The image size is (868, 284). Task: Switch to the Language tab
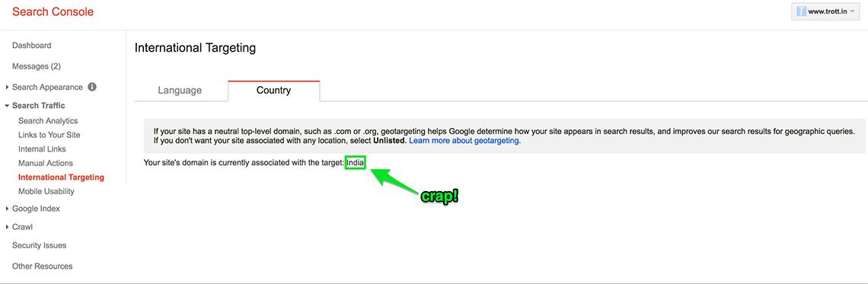[x=180, y=91]
